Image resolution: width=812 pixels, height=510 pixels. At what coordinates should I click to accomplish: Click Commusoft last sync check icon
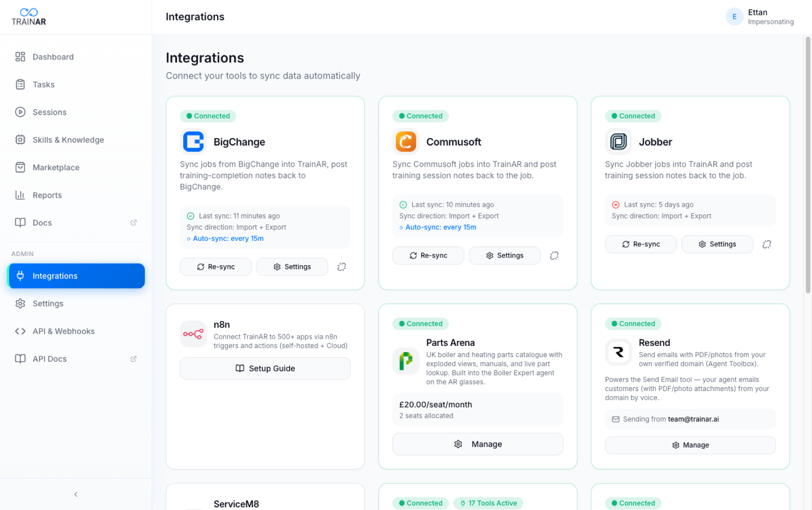[403, 205]
